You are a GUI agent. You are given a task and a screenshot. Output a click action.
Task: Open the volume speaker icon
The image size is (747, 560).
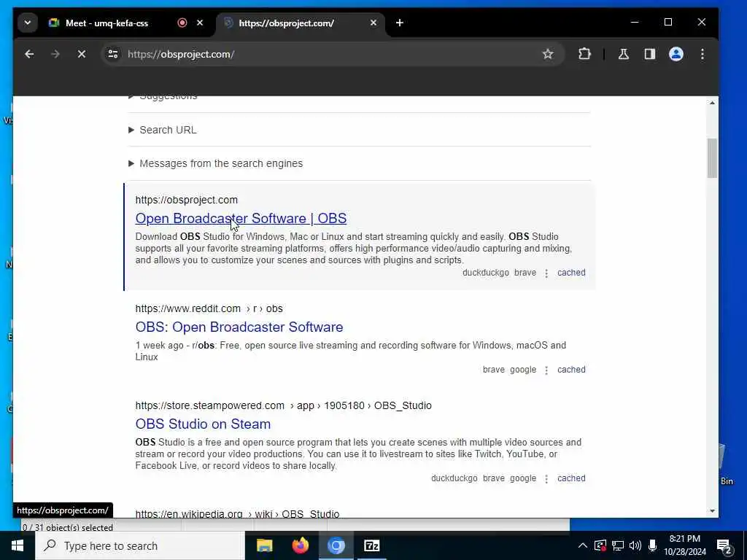point(635,545)
